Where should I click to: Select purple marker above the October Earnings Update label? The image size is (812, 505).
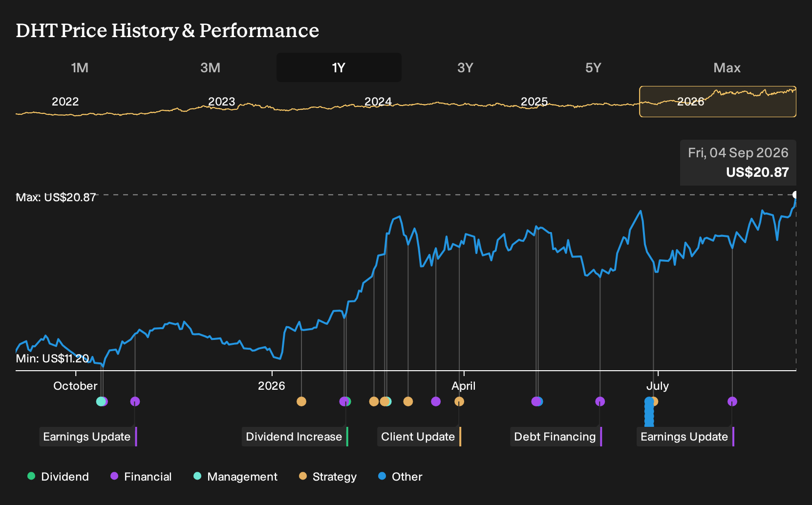[135, 401]
